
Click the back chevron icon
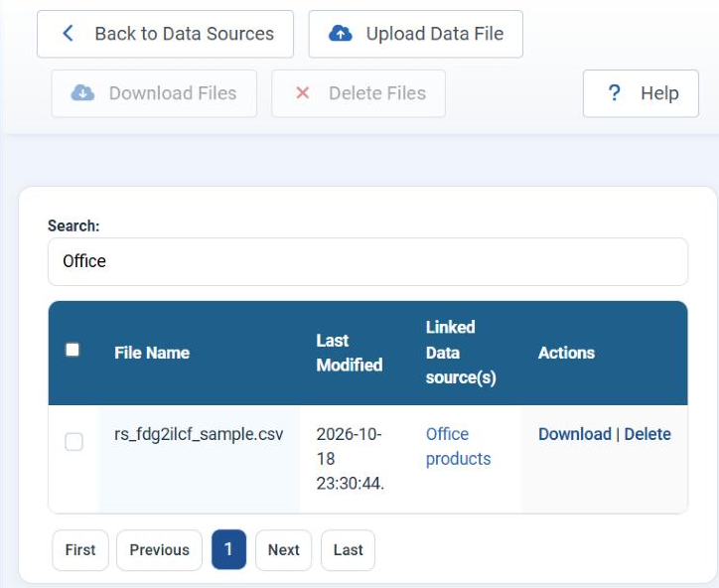point(68,34)
